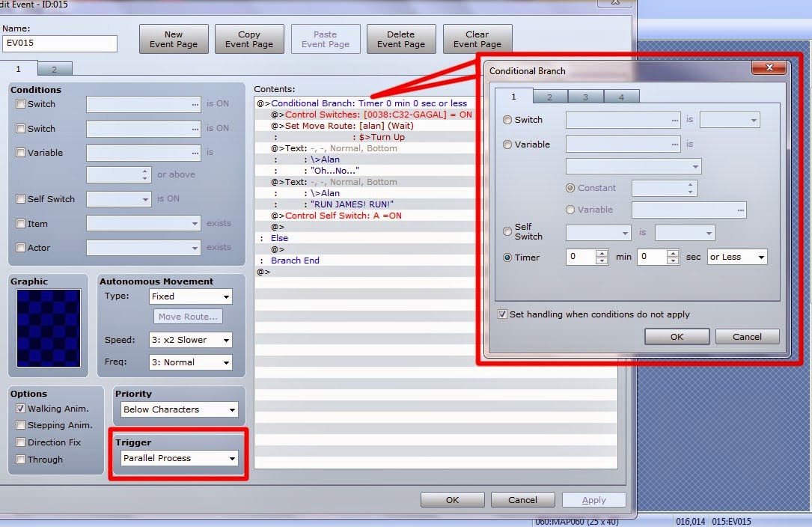This screenshot has width=812, height=527.
Task: Select the Switch radio button in Conditional Branch
Action: [507, 120]
